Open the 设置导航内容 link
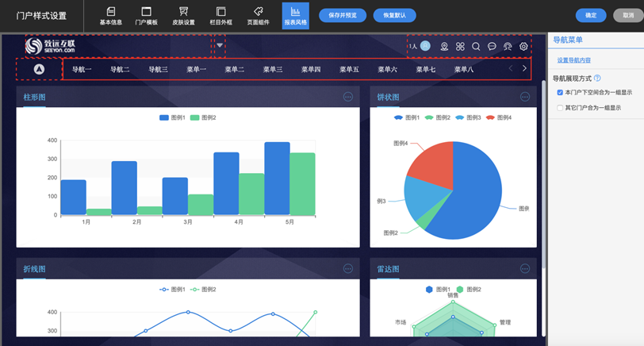Viewport: 644px width, 346px height. tap(573, 60)
